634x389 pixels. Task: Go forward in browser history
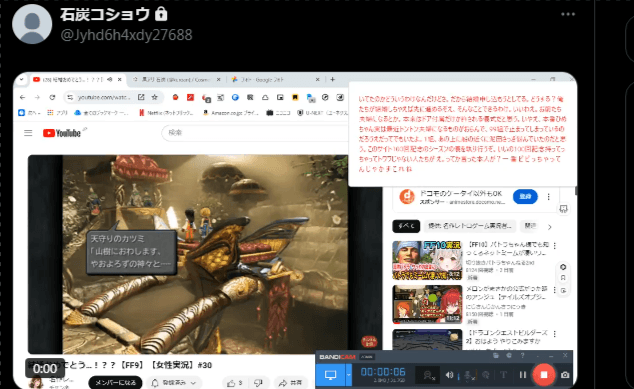pyautogui.click(x=37, y=97)
